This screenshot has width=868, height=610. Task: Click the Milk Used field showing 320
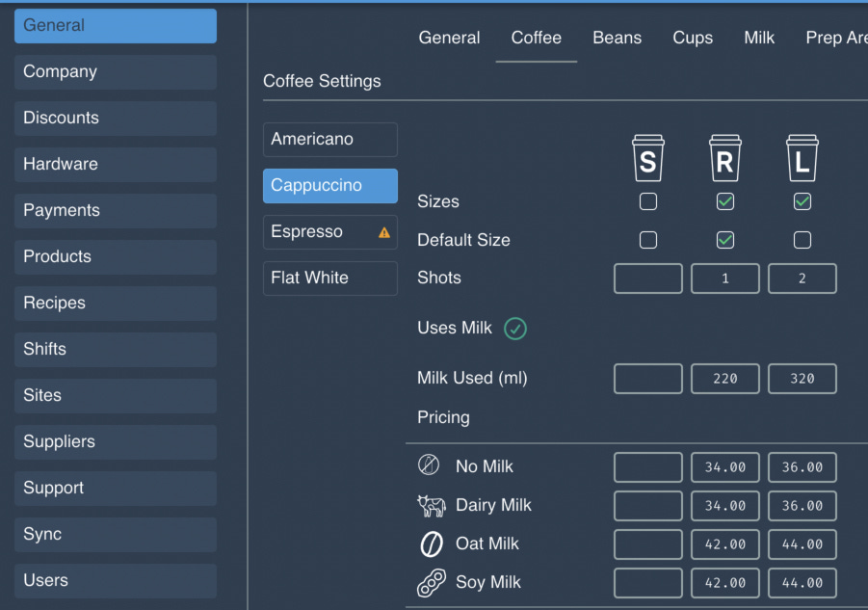pos(802,379)
